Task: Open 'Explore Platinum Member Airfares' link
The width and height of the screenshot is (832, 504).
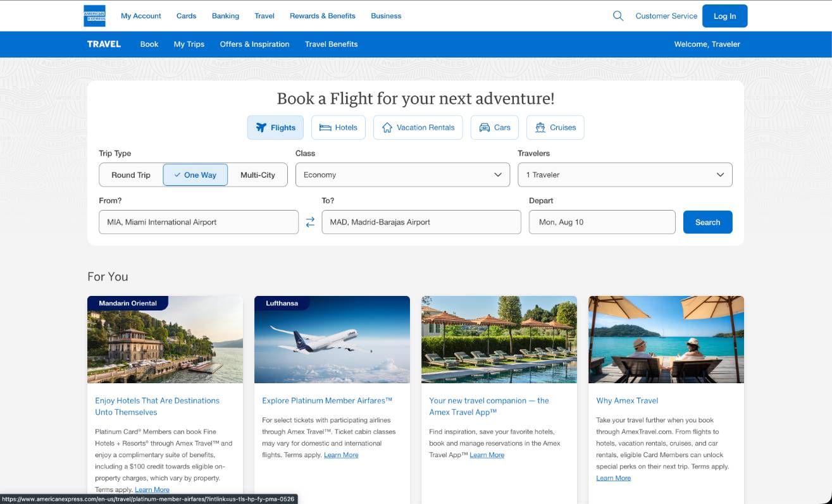Action: [x=327, y=400]
